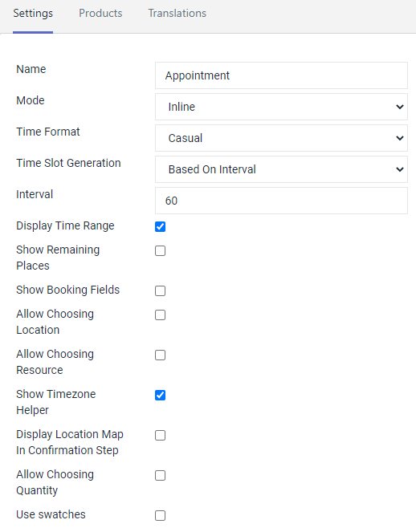416x532 pixels.
Task: Enable Show Remaining Places checkbox
Action: (x=161, y=250)
